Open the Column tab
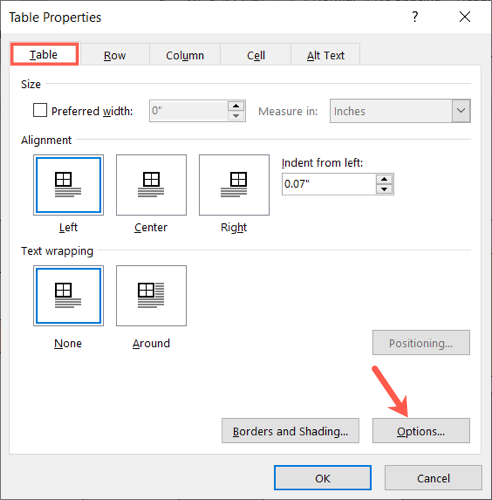Screen dimensions: 492x500 click(x=185, y=55)
